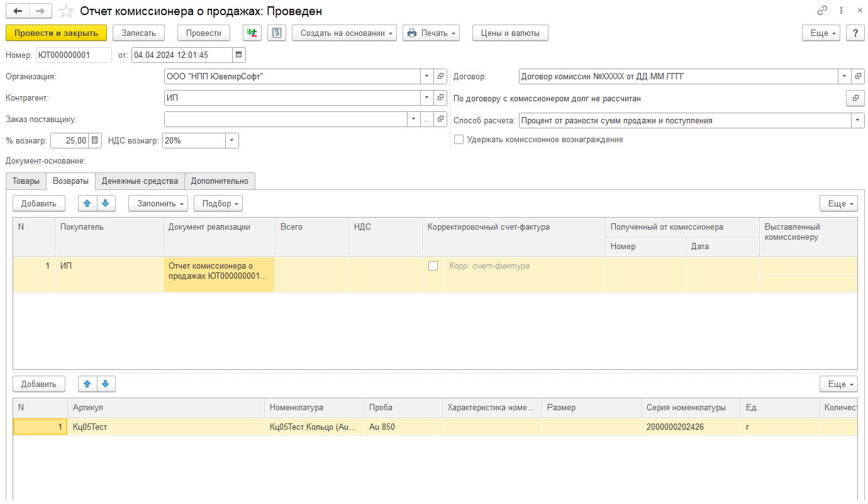Click the Серия номенклатуры column header
868x504 pixels.
[x=691, y=407]
